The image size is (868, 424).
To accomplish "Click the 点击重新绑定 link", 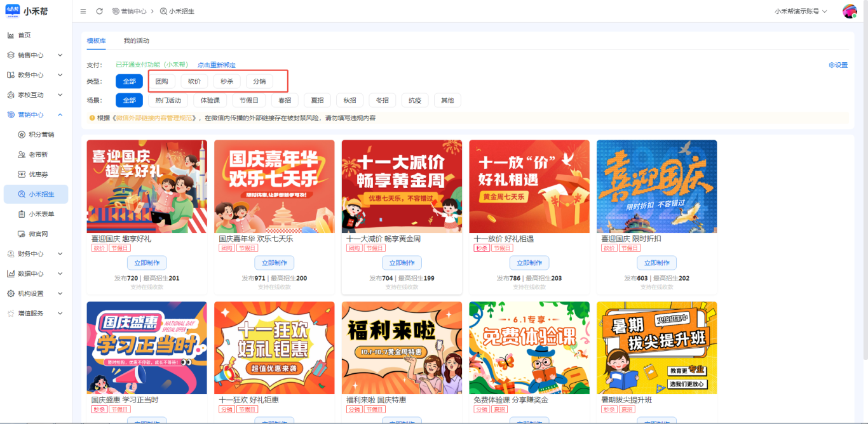I will coord(216,65).
